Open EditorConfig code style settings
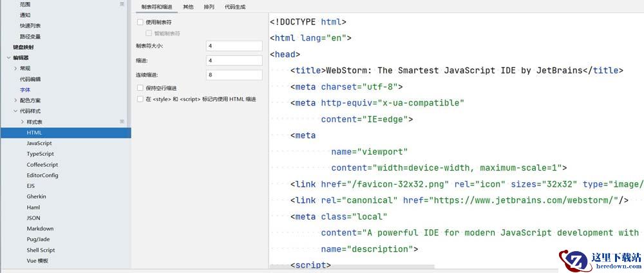 (43, 175)
